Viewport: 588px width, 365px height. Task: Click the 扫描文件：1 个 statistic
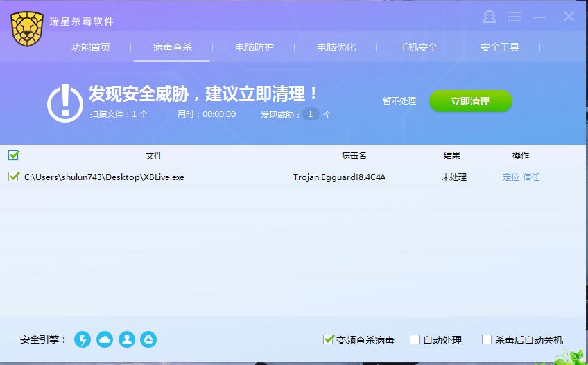pyautogui.click(x=119, y=114)
